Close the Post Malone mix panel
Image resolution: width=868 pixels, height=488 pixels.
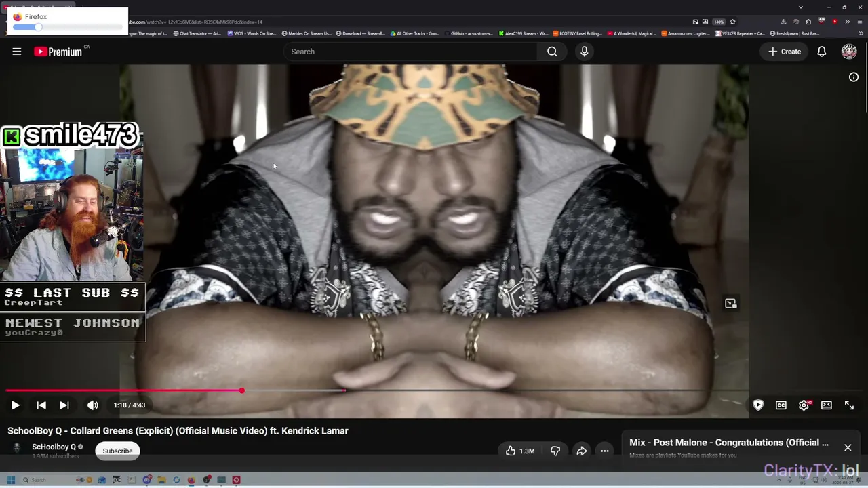tap(848, 447)
